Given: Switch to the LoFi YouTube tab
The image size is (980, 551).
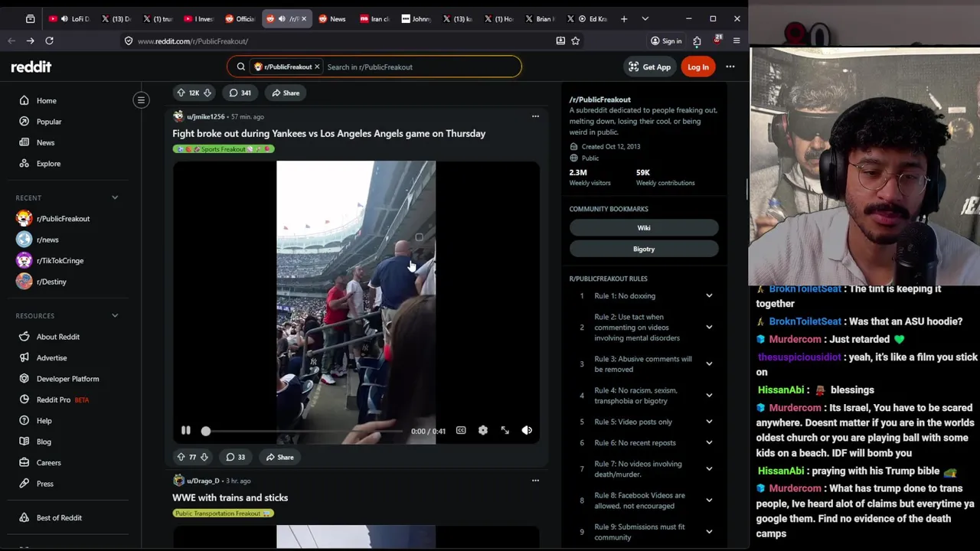Looking at the screenshot, I should click(70, 19).
